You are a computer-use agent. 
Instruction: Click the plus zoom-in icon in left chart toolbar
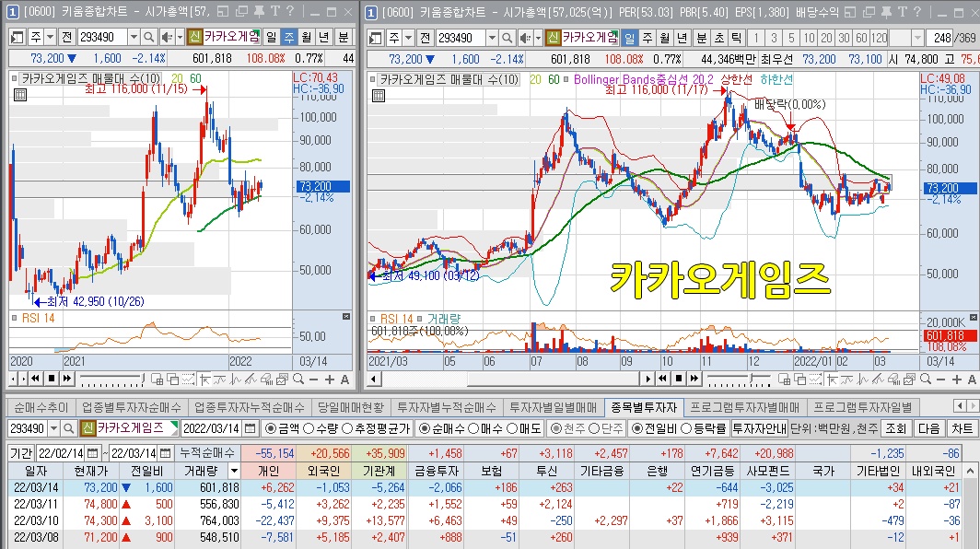click(x=330, y=379)
